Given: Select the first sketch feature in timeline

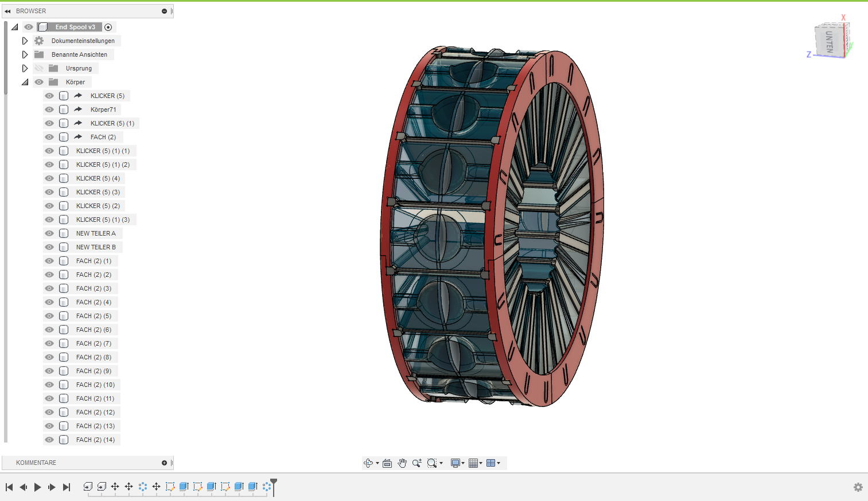Looking at the screenshot, I should 170,486.
